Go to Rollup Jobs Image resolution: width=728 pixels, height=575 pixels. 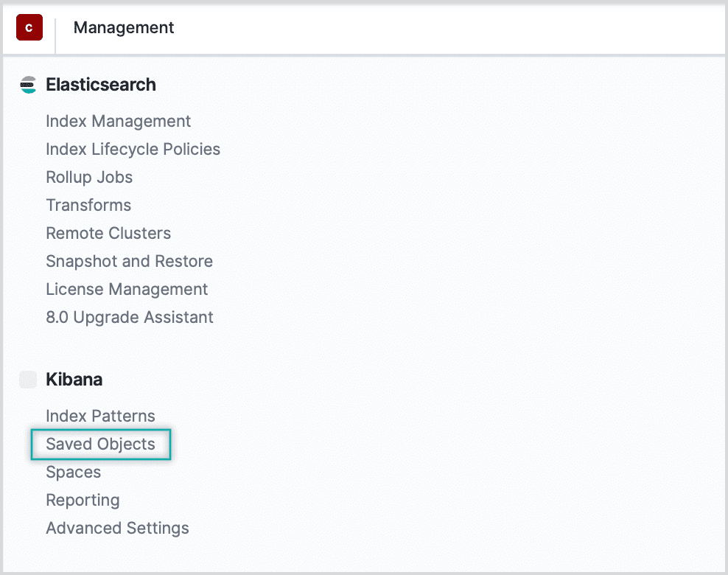pos(89,177)
